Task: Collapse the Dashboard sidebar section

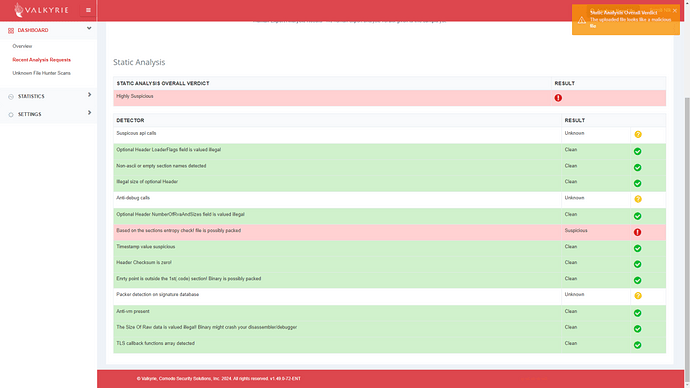Action: [89, 28]
